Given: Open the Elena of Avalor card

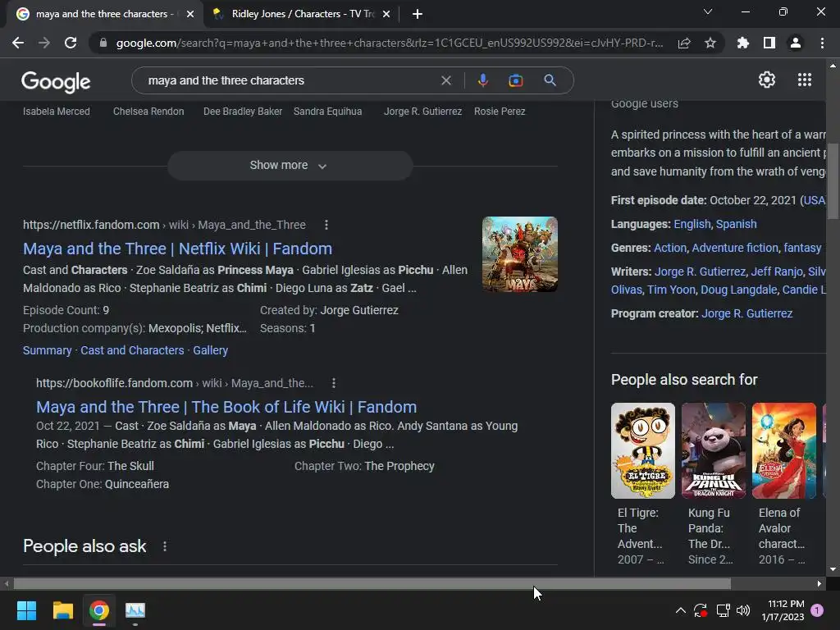Looking at the screenshot, I should (783, 484).
